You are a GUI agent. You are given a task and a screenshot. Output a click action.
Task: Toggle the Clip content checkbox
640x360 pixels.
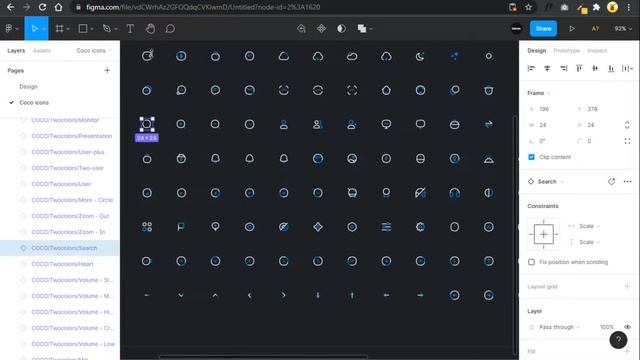(x=531, y=157)
